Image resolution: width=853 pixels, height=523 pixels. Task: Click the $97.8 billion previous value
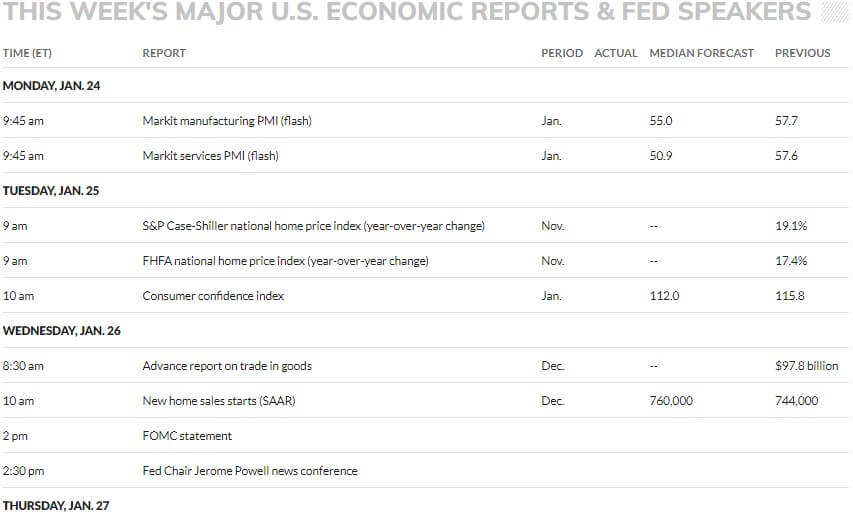click(807, 366)
